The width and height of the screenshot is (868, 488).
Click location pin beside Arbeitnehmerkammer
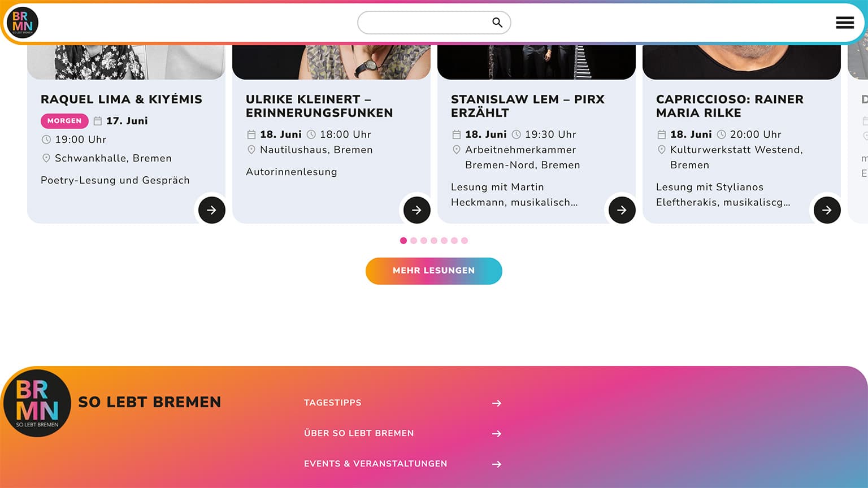click(457, 150)
